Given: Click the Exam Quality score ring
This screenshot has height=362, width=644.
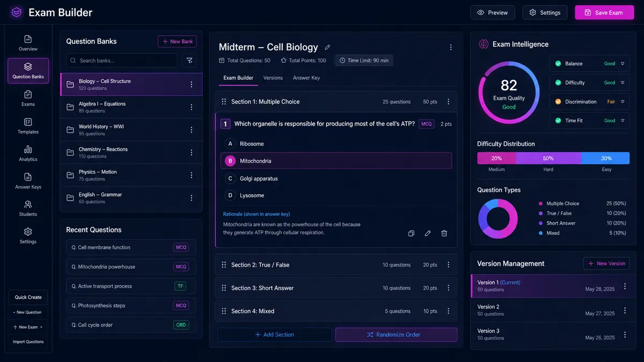Looking at the screenshot, I should (x=509, y=93).
